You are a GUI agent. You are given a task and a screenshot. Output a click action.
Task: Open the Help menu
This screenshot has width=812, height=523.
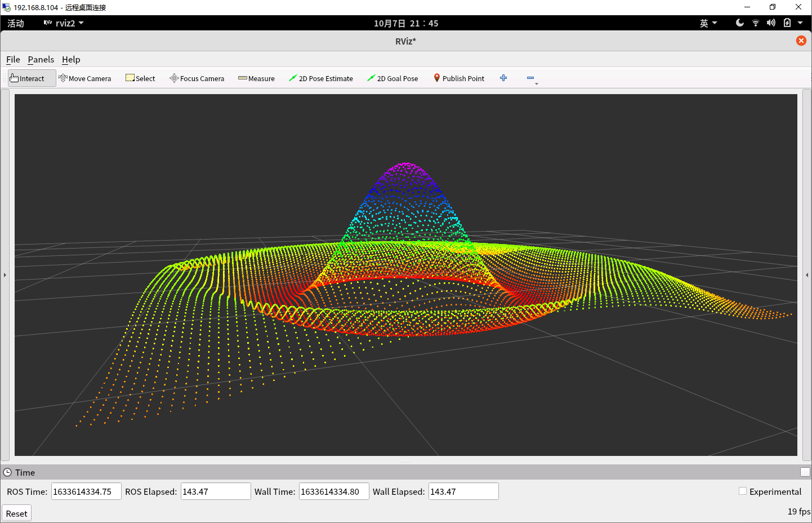point(71,59)
